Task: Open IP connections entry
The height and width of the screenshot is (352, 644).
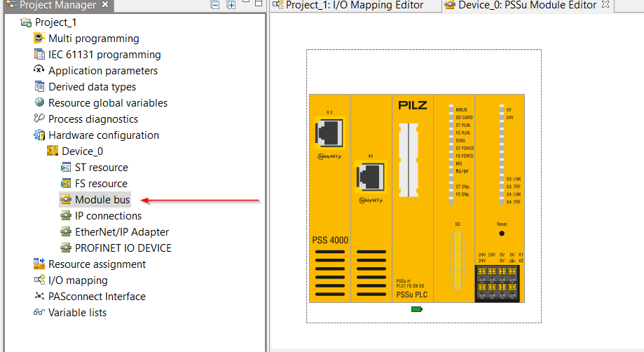Action: 108,216
